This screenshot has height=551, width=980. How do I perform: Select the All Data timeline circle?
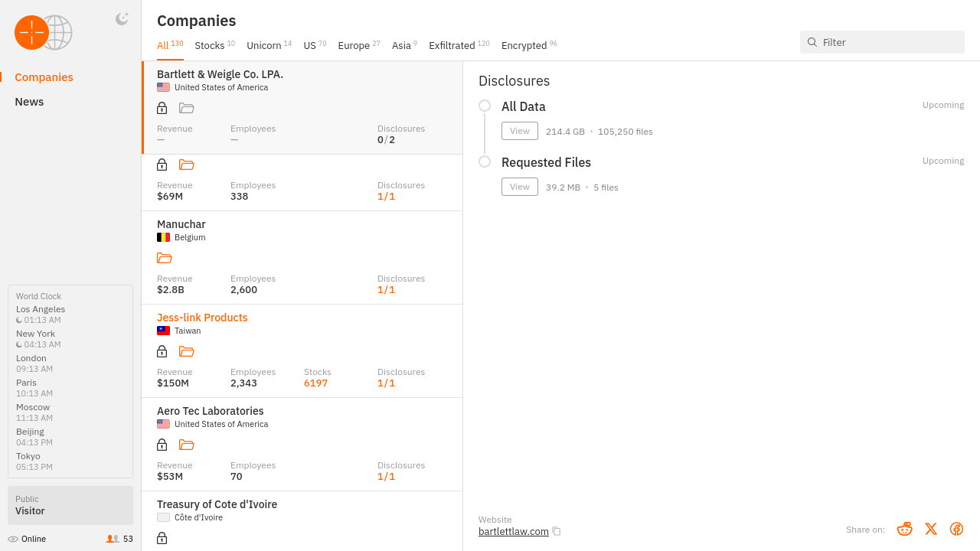(485, 106)
